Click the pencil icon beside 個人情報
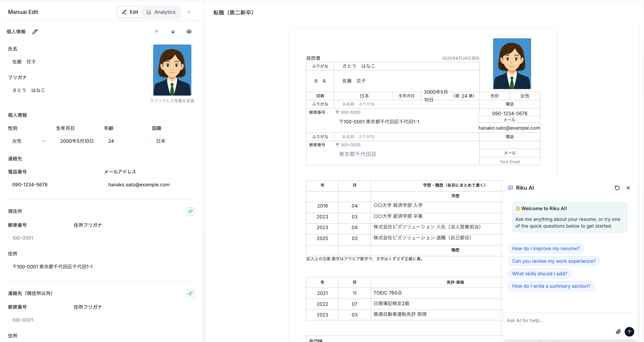Viewport: 644px width, 342px height. 35,32
